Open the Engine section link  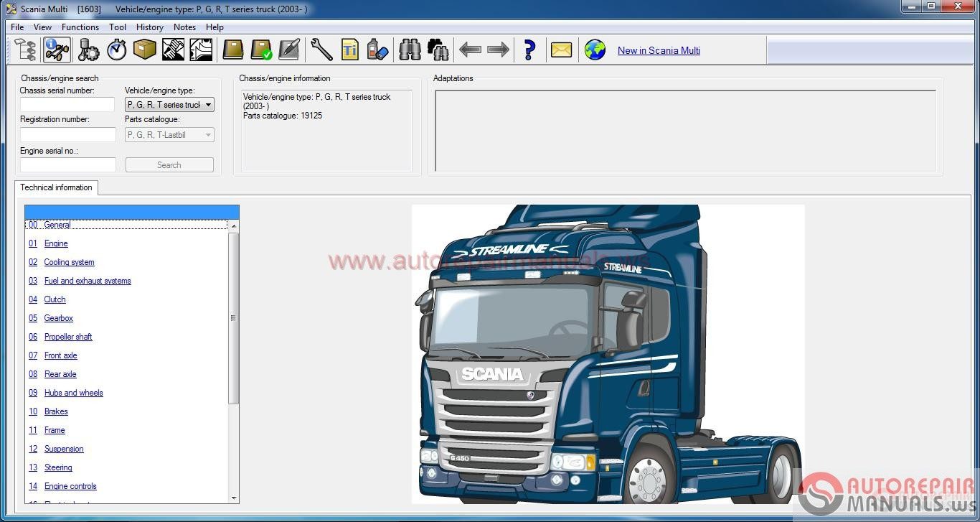tap(56, 243)
